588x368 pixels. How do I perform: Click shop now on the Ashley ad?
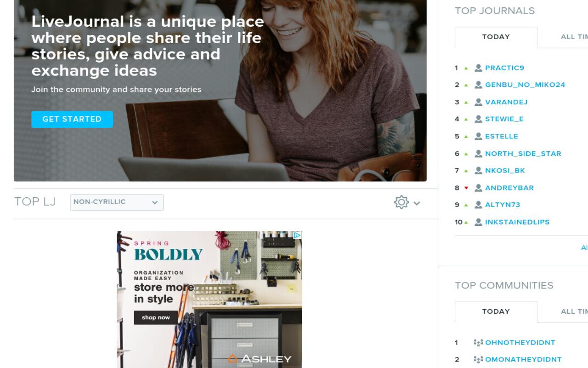(156, 318)
